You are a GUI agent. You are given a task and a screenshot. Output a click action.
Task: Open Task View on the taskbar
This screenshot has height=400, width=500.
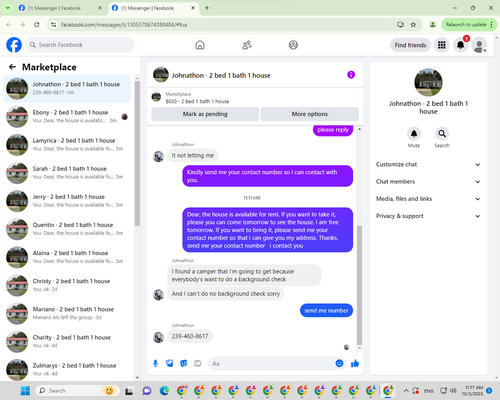pos(129,391)
